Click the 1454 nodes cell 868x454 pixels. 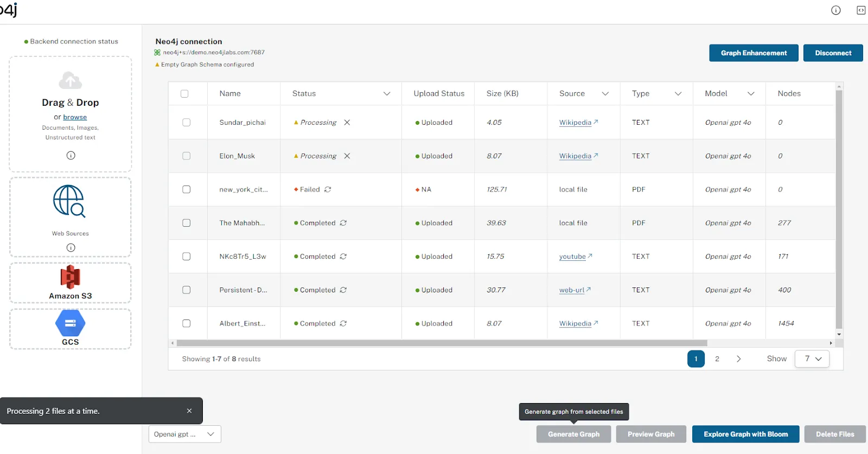[x=786, y=324]
